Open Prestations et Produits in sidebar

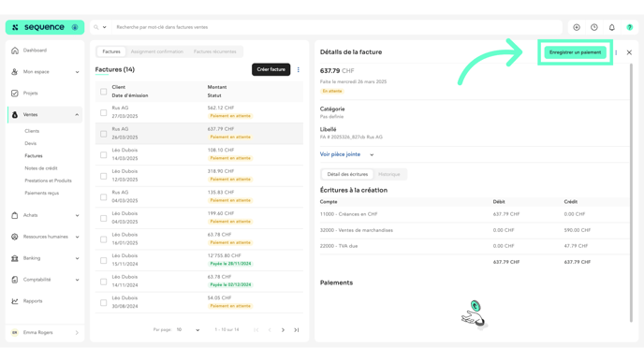pyautogui.click(x=48, y=181)
